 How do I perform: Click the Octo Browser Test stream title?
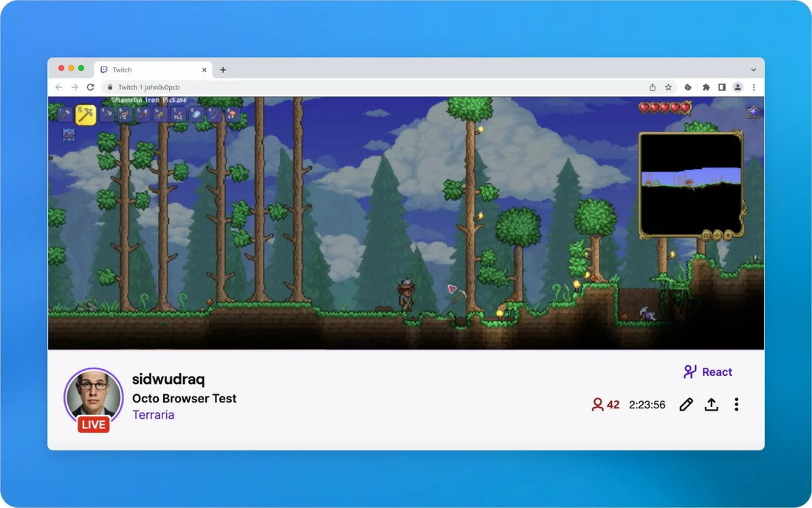pos(185,398)
